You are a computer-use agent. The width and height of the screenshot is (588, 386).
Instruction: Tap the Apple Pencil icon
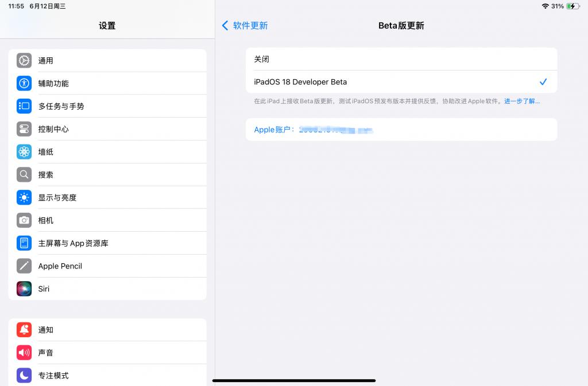24,266
